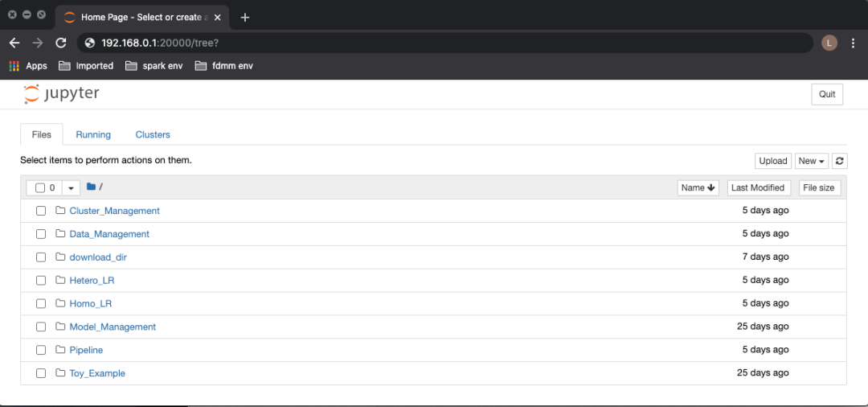Open the Chrome three-dot menu
Viewport: 868px width, 407px height.
click(853, 43)
